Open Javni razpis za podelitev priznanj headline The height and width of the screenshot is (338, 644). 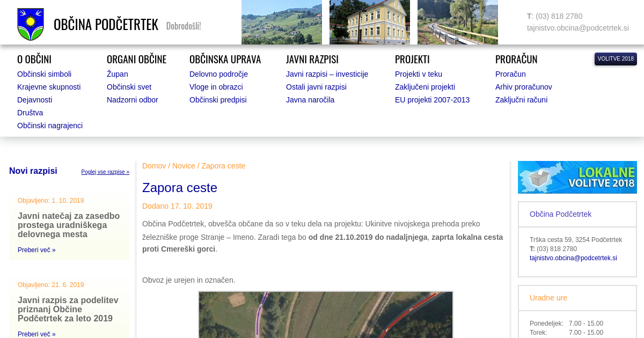pyautogui.click(x=68, y=309)
